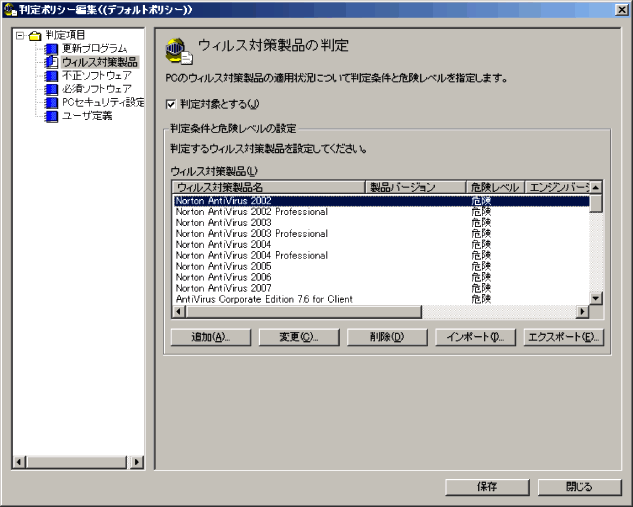Screen dimensions: 633x507
Task: Select Norton AntiVirus 2007 row
Action: click(381, 288)
